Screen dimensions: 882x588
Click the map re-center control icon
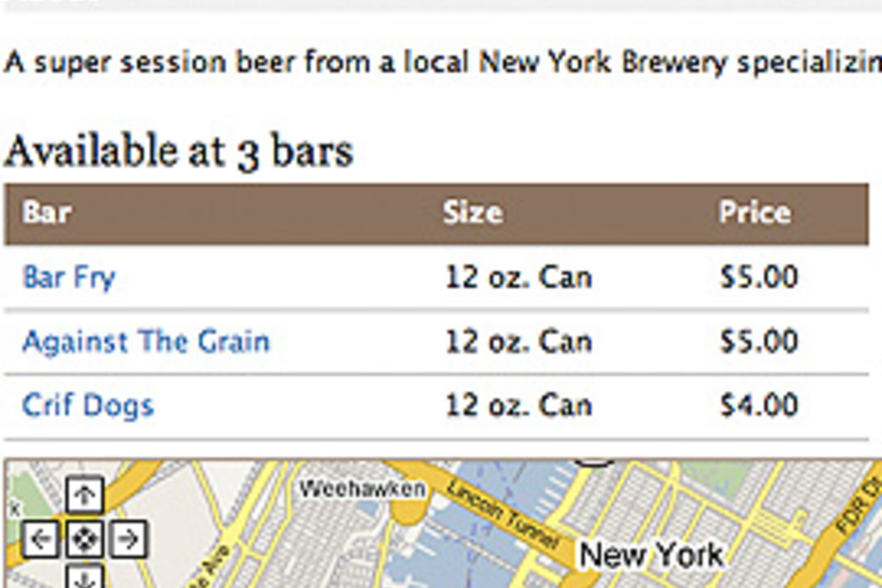84,539
